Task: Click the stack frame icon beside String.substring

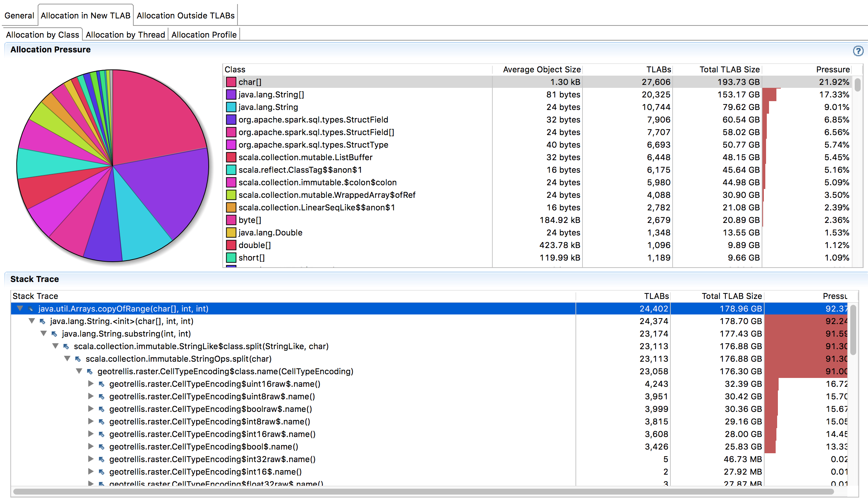Action: 54,334
